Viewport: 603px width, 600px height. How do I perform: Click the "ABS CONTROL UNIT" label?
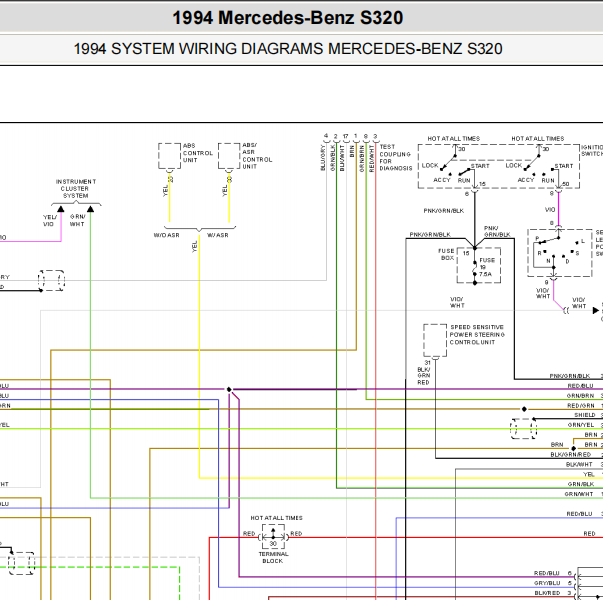coord(198,153)
